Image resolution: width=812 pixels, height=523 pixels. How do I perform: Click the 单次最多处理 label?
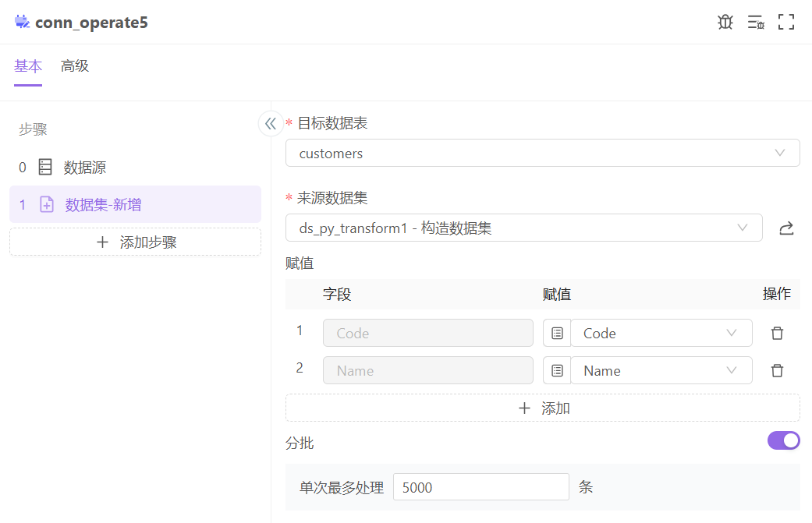[x=342, y=487]
